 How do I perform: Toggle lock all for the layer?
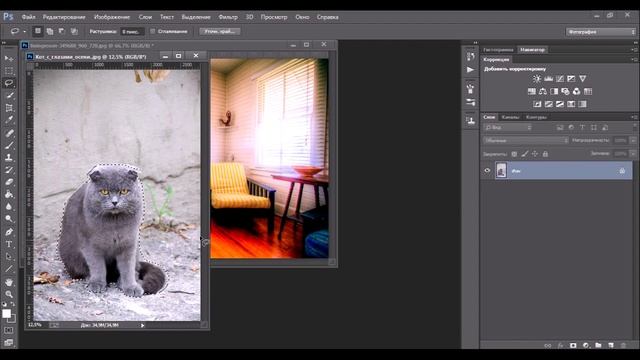click(545, 154)
